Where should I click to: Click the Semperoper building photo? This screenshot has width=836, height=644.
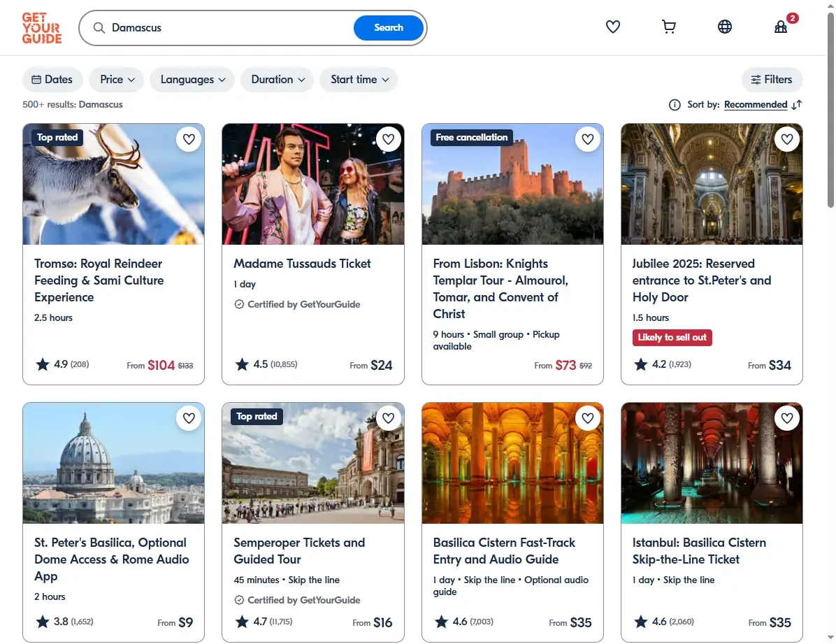tap(313, 463)
